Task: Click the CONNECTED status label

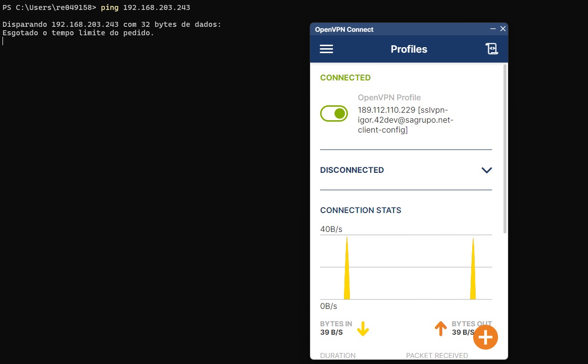Action: pyautogui.click(x=345, y=77)
